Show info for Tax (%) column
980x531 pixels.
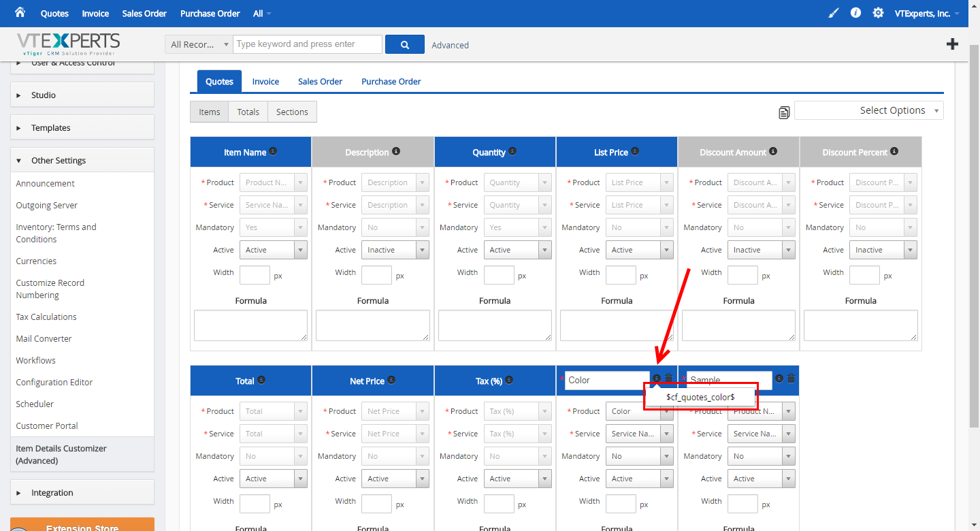point(509,380)
